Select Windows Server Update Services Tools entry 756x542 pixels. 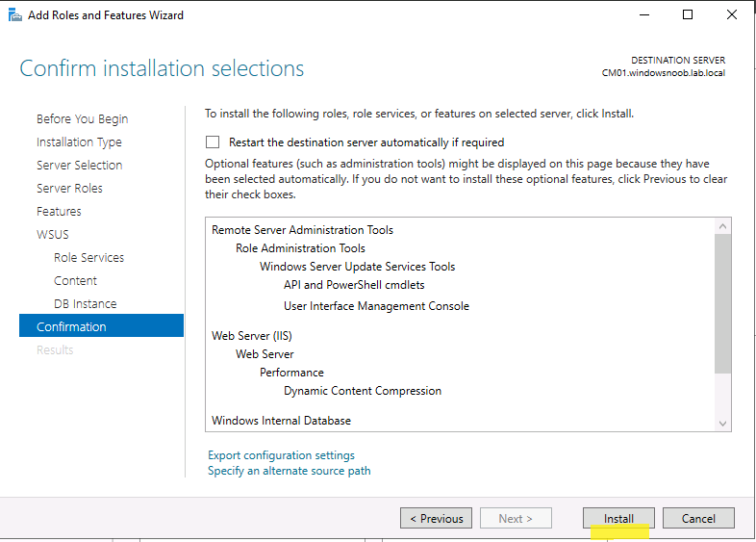click(x=357, y=267)
